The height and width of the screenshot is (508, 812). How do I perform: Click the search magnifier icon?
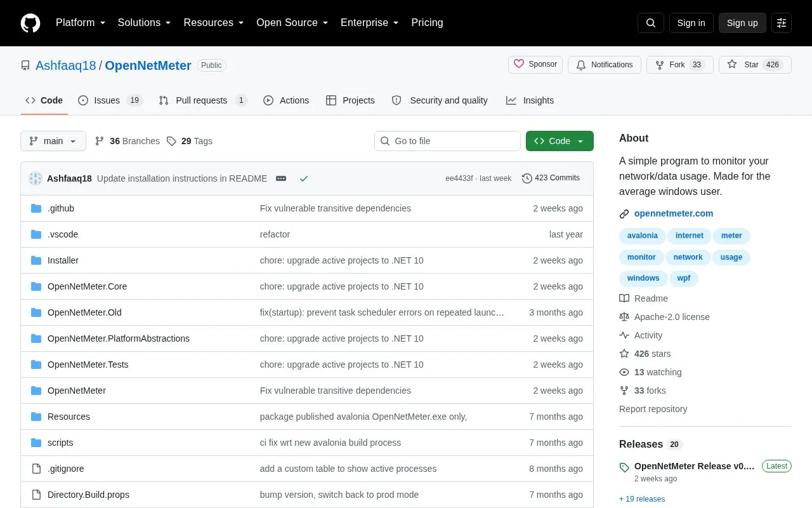pyautogui.click(x=651, y=23)
